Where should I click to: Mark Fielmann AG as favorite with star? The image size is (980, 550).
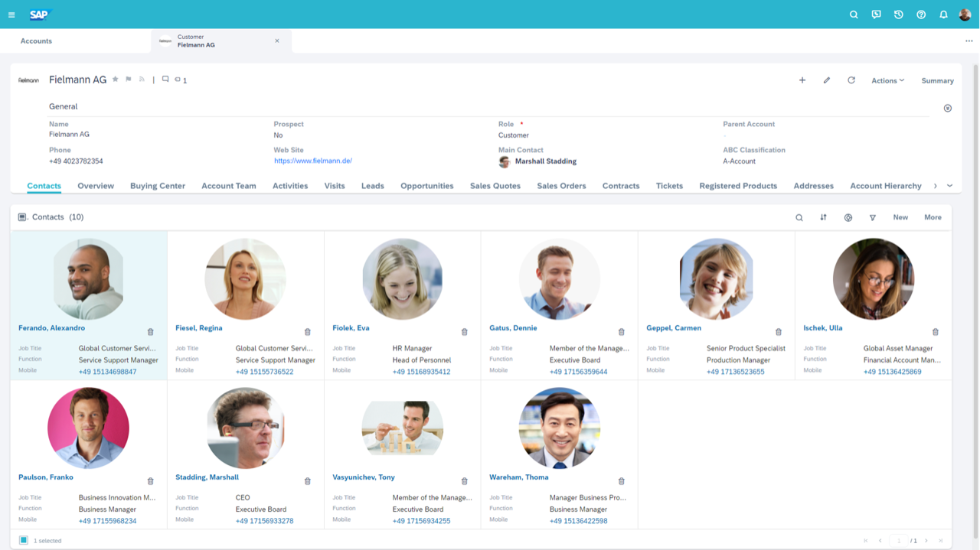116,80
